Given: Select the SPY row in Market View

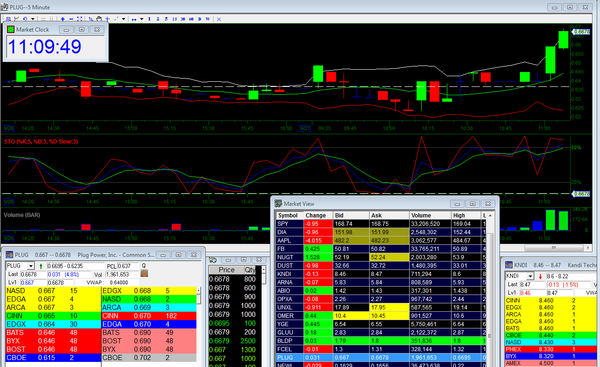Looking at the screenshot, I should [x=381, y=223].
